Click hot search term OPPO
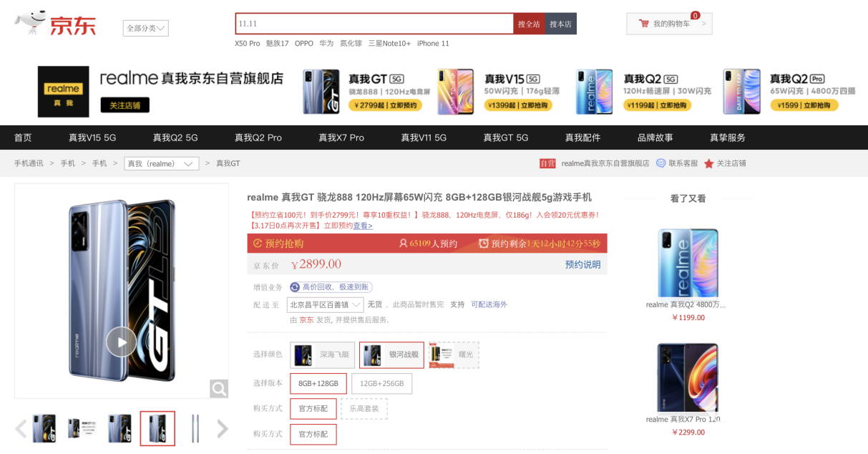The height and width of the screenshot is (454, 868). [x=304, y=44]
